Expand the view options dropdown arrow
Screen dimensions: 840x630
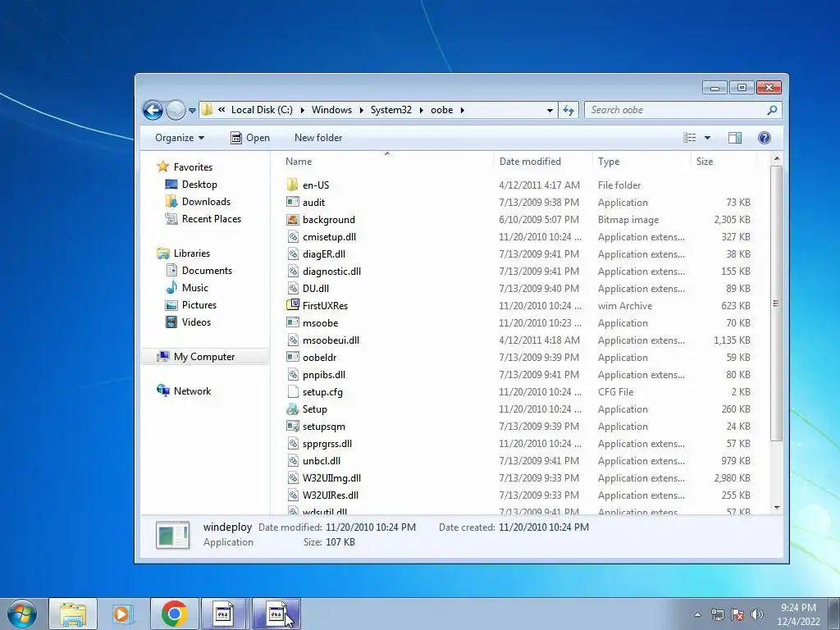coord(707,138)
